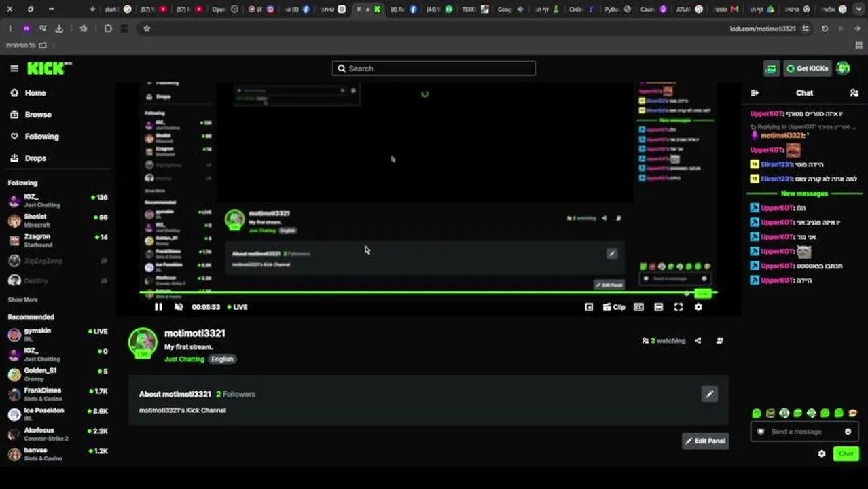Click New messages divider in chat
The width and height of the screenshot is (868, 489).
point(804,194)
